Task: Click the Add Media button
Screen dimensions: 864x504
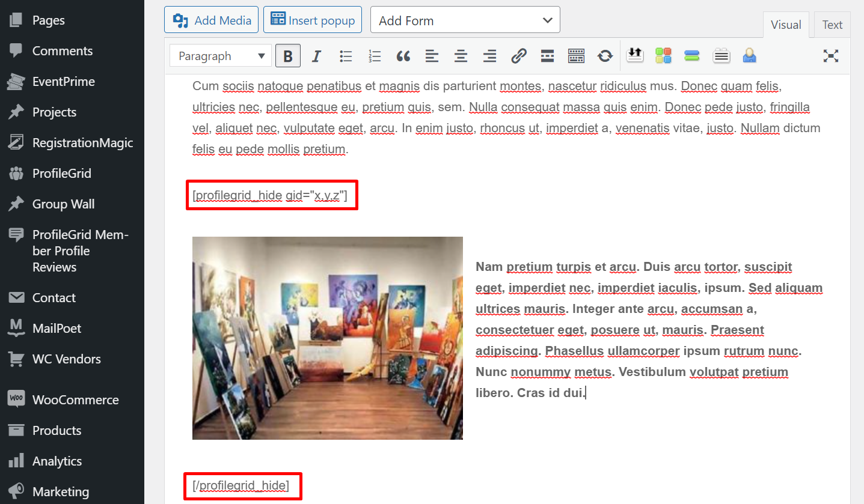Action: tap(212, 20)
